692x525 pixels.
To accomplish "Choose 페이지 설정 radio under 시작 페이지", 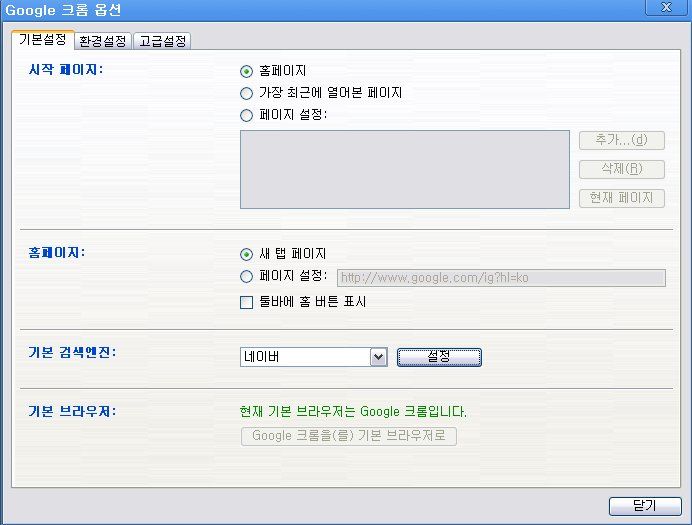I will 246,115.
